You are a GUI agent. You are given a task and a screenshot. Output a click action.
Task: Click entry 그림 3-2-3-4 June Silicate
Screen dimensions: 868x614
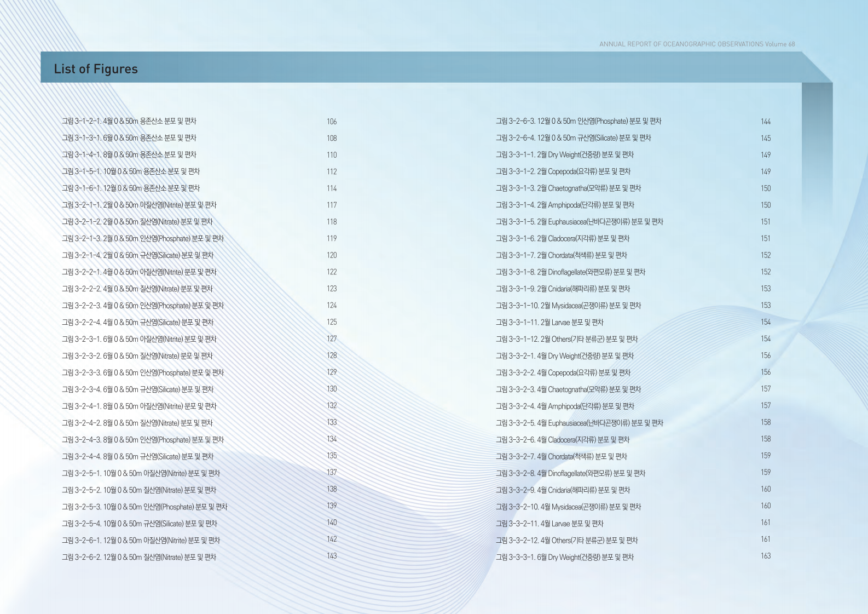pyautogui.click(x=137, y=389)
